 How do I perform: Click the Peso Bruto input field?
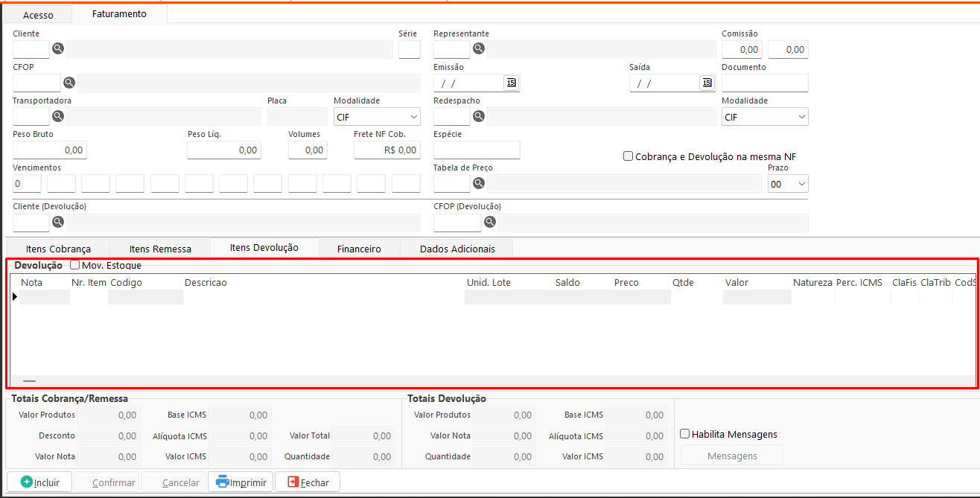(49, 150)
